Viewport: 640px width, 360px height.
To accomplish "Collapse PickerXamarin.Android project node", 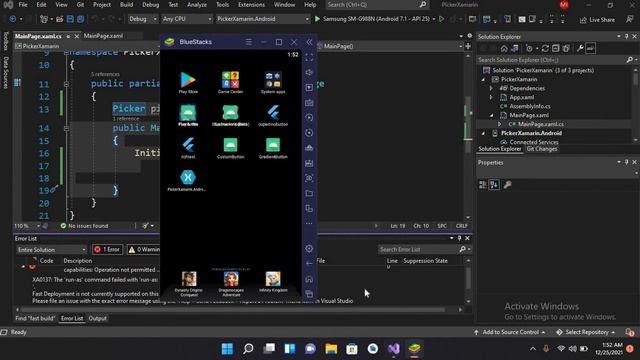I will [x=484, y=133].
